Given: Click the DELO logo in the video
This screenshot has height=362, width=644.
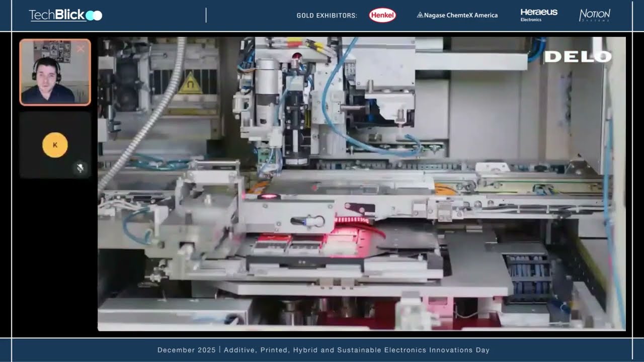Looking at the screenshot, I should coord(578,57).
